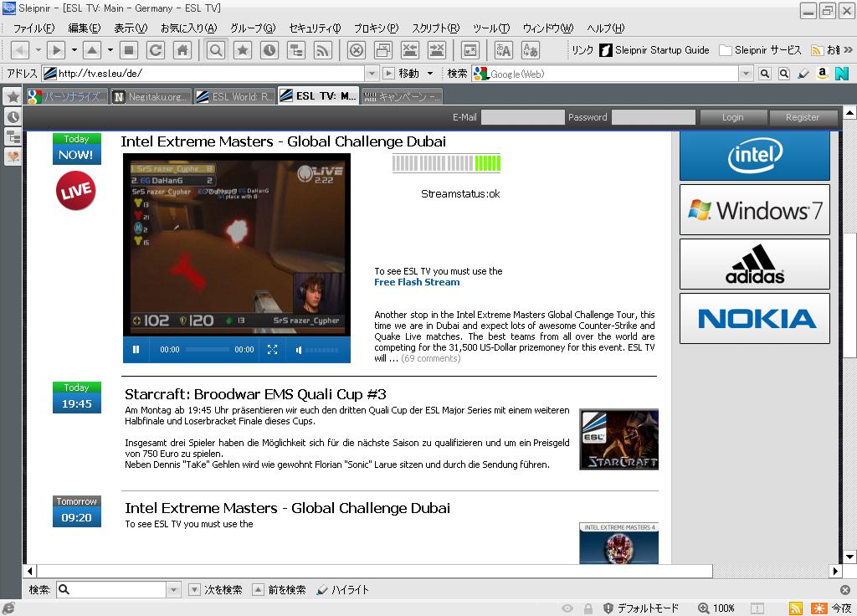Open the 69 comments link
This screenshot has height=616, width=857.
[431, 358]
